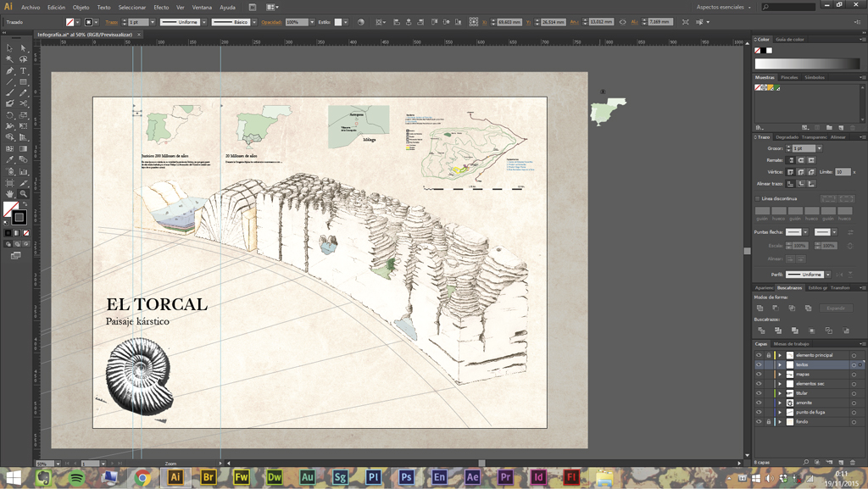Select the Pen tool in toolbox
Image resolution: width=868 pixels, height=489 pixels.
[x=10, y=71]
